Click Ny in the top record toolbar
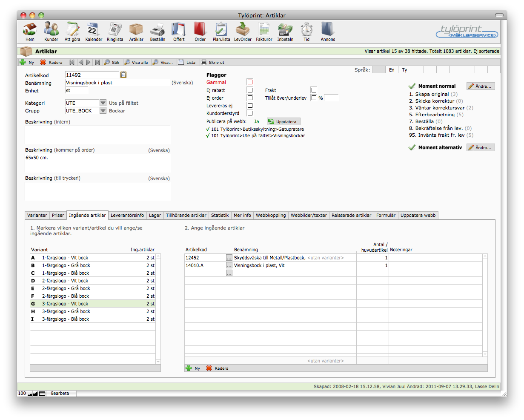524x420 pixels. click(x=27, y=62)
